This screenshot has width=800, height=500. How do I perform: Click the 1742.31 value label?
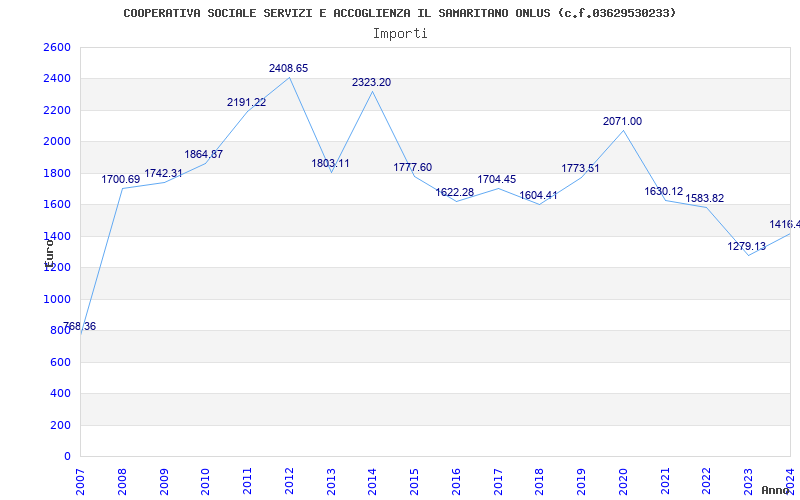coord(163,173)
